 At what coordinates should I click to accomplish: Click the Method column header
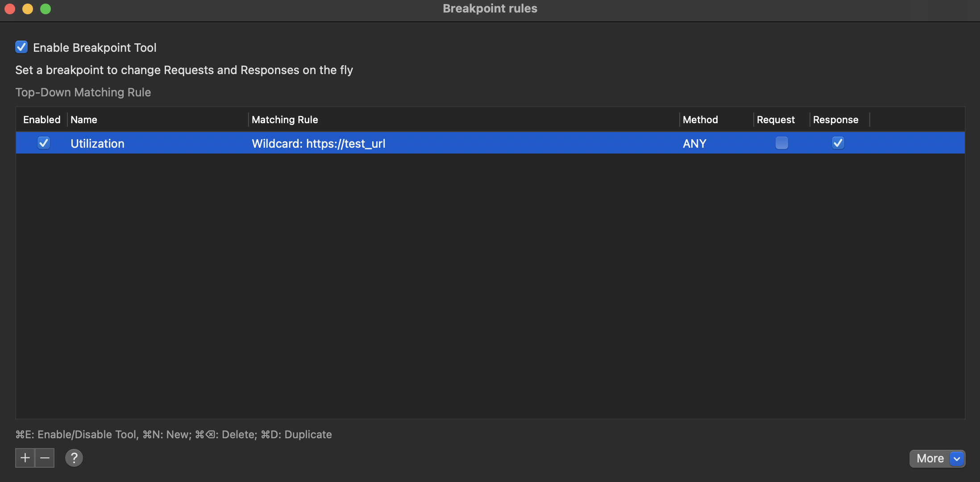[x=700, y=120]
